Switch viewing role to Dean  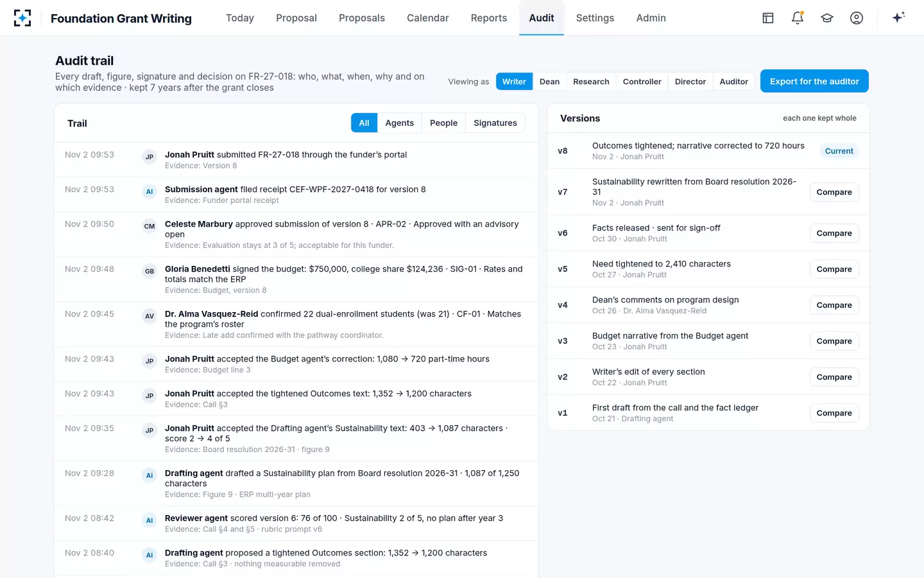click(x=549, y=82)
